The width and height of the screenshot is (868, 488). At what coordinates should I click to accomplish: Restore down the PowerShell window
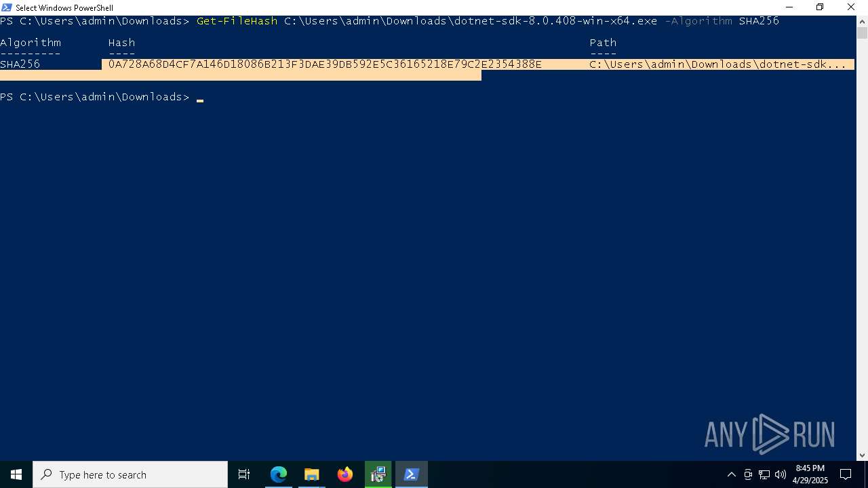pyautogui.click(x=820, y=7)
